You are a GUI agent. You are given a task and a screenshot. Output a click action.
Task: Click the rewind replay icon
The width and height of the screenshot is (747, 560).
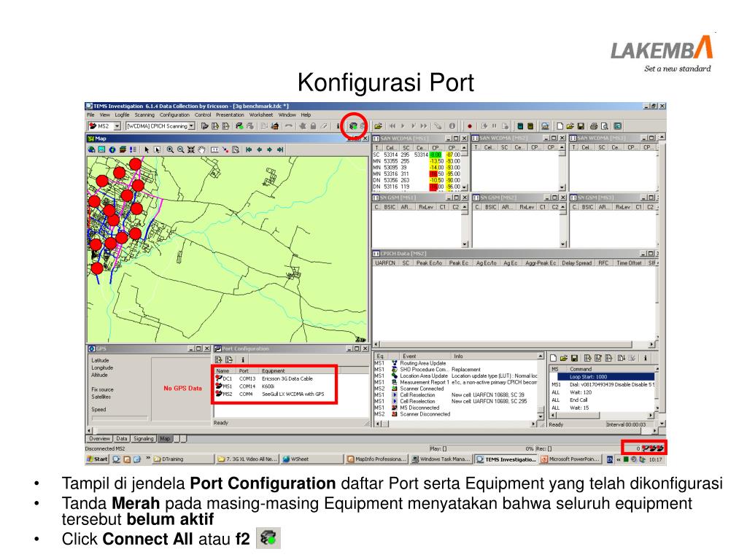coord(392,126)
